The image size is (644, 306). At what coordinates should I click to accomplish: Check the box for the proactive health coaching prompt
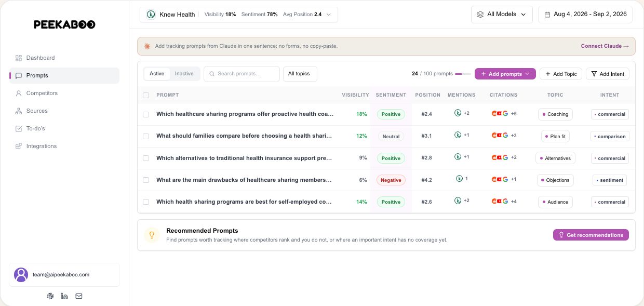pos(146,114)
